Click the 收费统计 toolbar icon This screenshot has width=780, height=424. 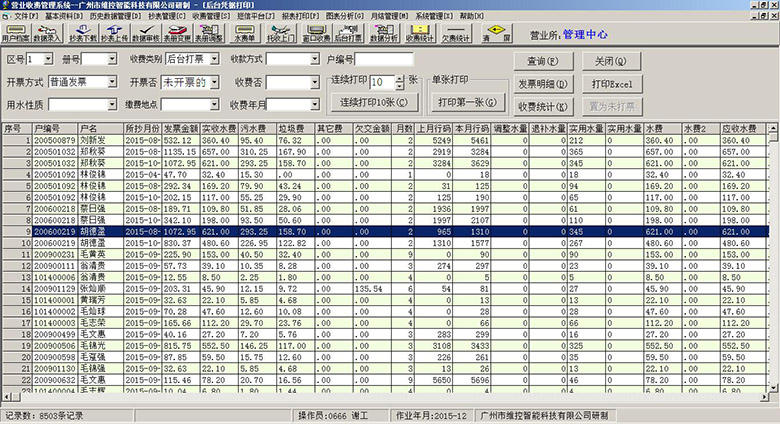coord(420,33)
